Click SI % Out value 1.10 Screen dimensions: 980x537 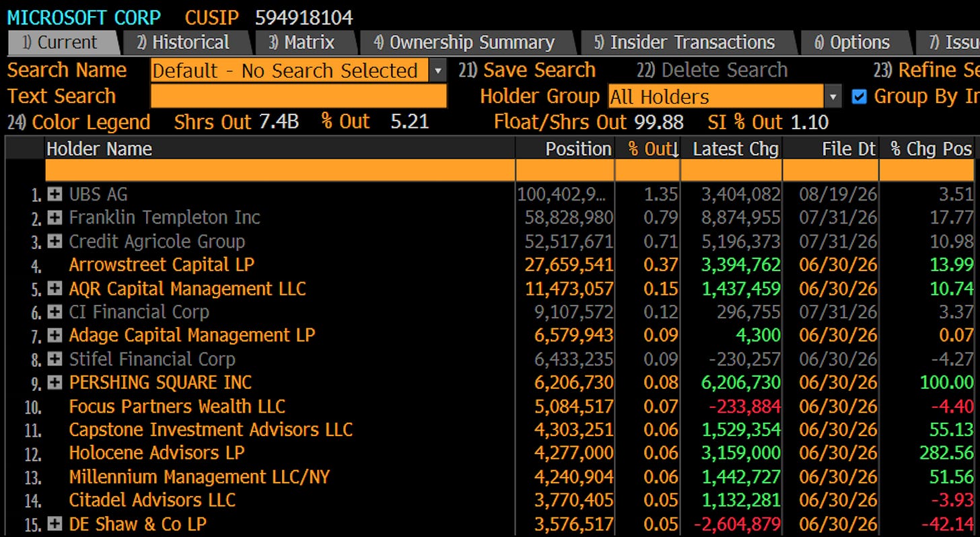[810, 122]
